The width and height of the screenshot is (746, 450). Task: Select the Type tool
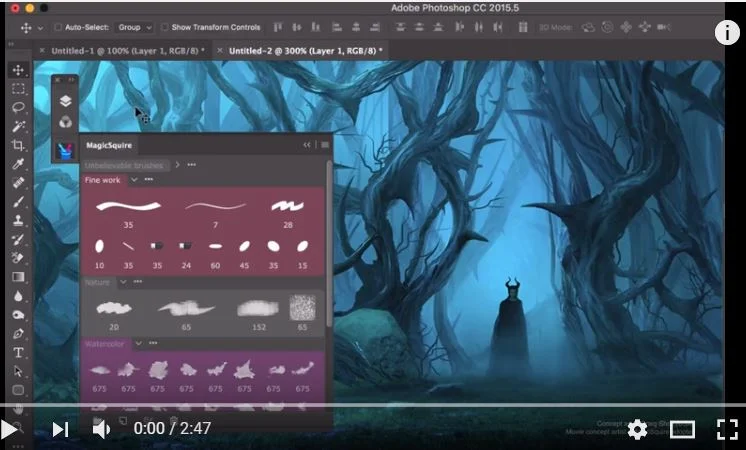[x=18, y=352]
